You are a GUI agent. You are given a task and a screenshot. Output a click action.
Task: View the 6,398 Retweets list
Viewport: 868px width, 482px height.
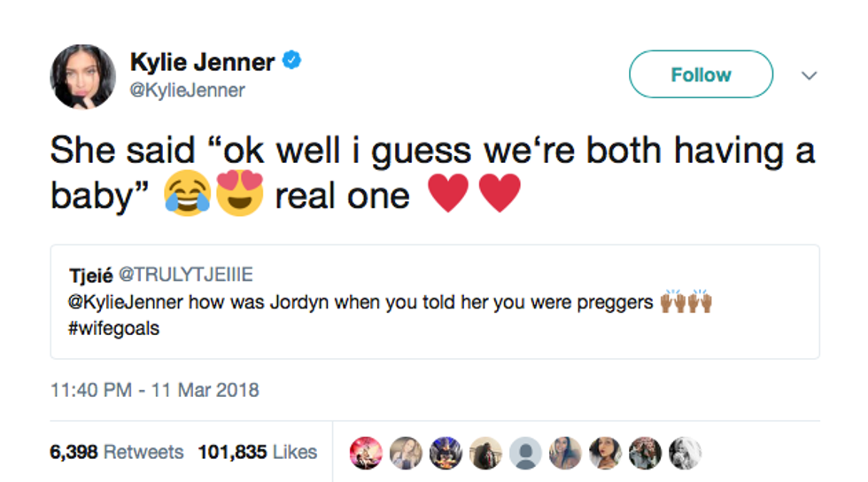[117, 452]
